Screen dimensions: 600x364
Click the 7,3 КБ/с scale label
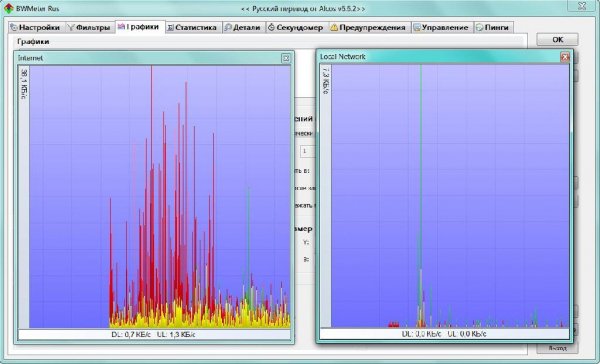point(326,80)
